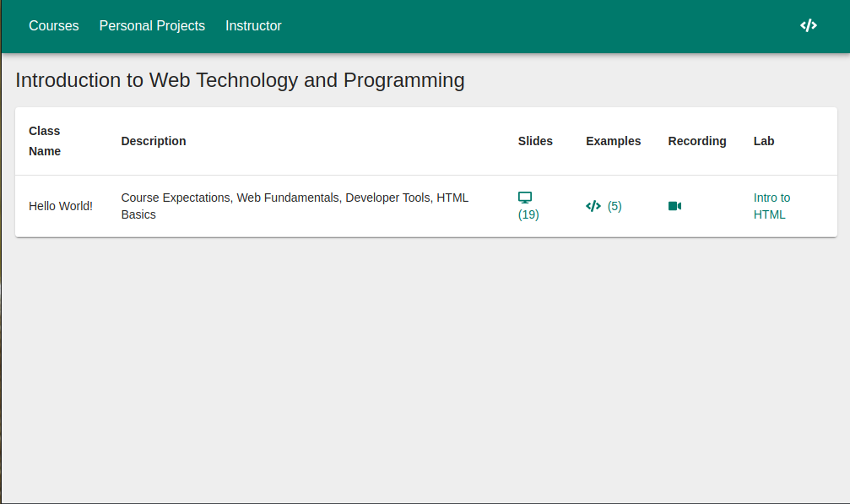Click the empty gray area below the table
This screenshot has height=504, width=850.
click(422, 371)
